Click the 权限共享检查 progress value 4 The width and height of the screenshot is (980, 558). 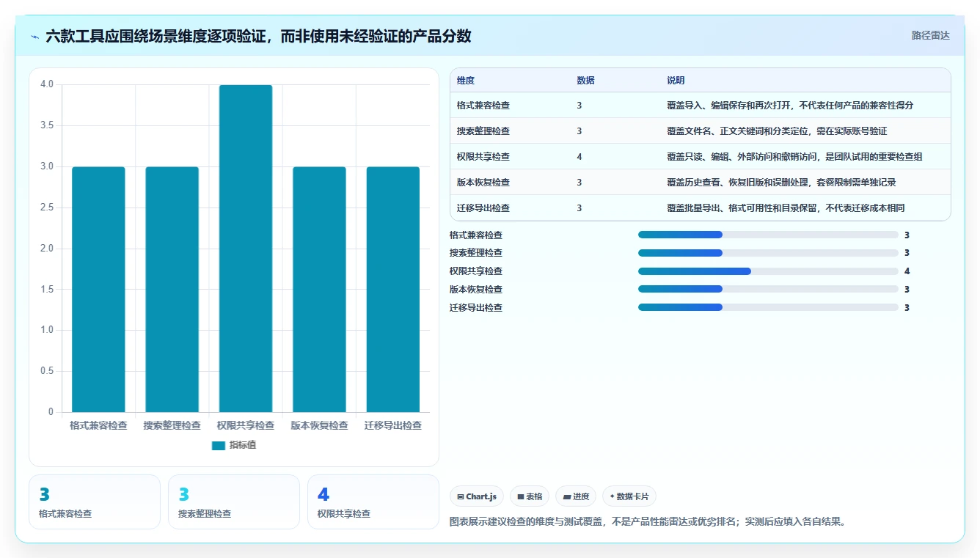tap(907, 271)
